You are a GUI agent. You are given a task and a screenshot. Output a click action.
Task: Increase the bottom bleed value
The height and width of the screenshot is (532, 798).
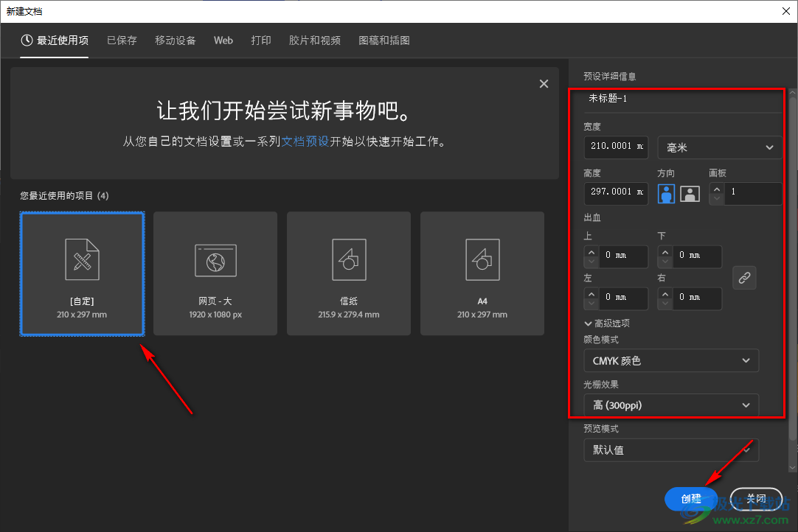point(665,252)
